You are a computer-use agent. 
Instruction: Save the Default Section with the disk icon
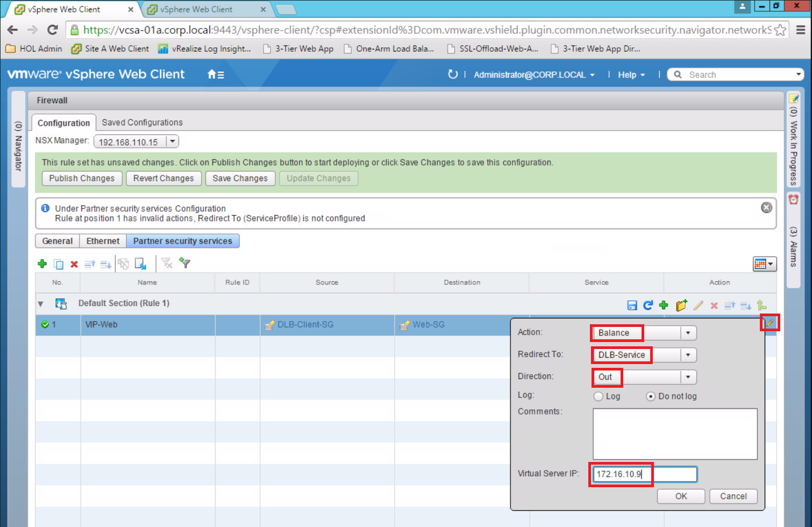pos(632,305)
